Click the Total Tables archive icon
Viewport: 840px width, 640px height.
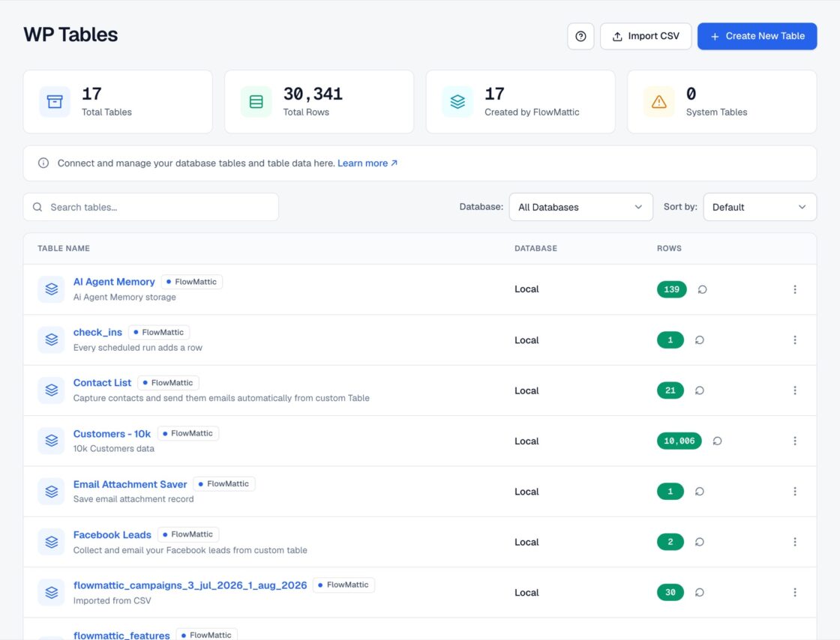pyautogui.click(x=55, y=102)
